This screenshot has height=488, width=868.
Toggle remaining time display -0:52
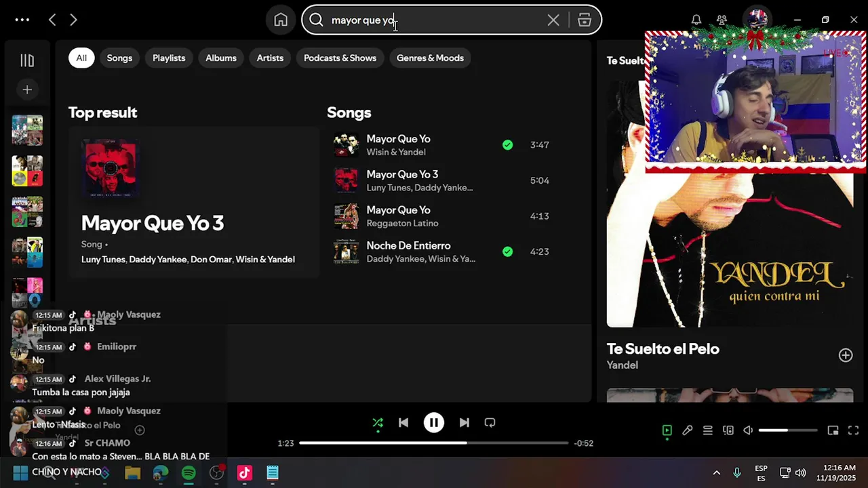(584, 443)
